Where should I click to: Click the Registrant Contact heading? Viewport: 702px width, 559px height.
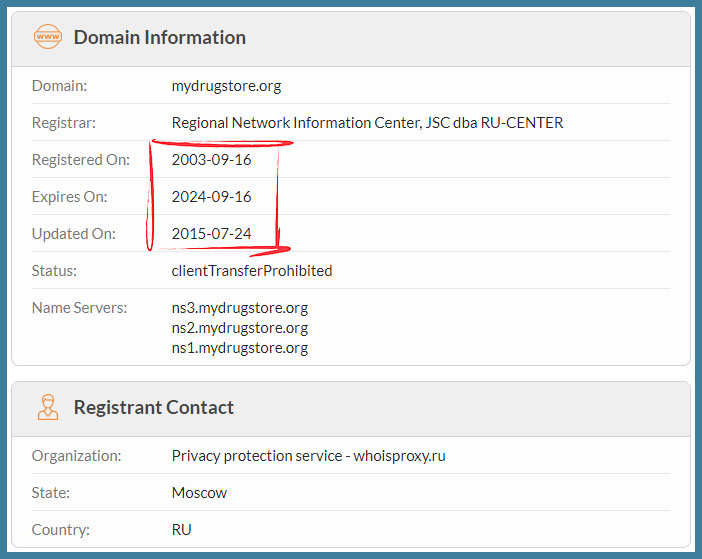153,408
